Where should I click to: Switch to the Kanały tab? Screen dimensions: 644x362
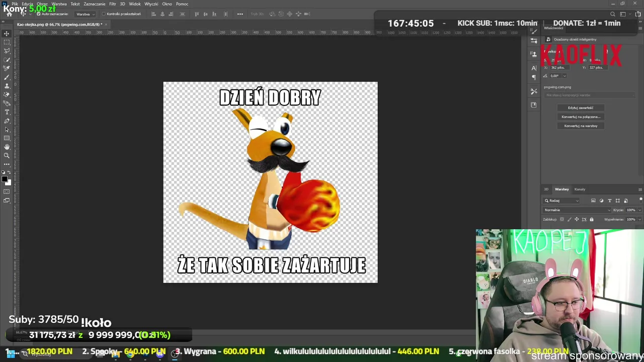click(x=580, y=190)
